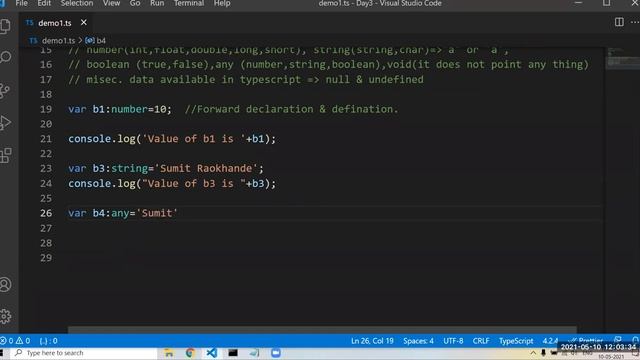Click the text 'Sumit Raokhande' on line 23
Viewport: 640px width, 360px height.
tap(206, 168)
